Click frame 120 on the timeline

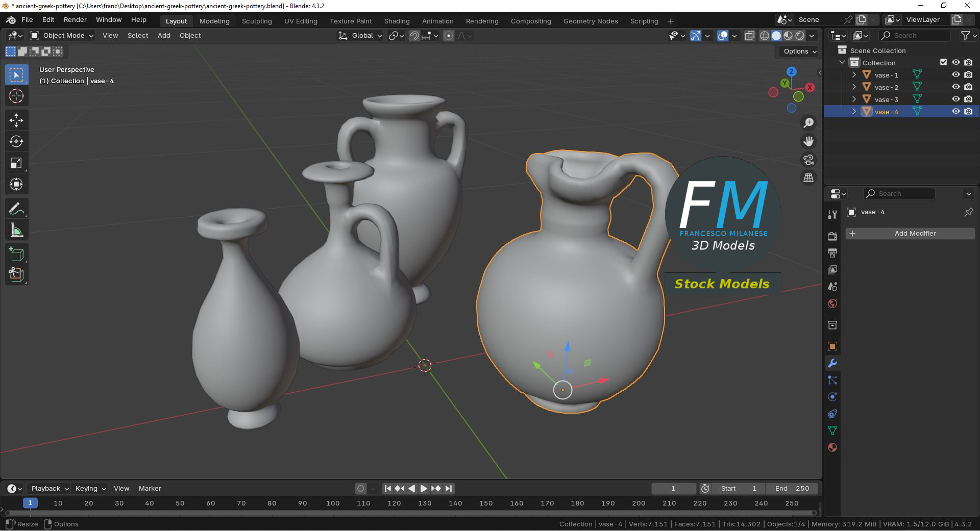394,503
